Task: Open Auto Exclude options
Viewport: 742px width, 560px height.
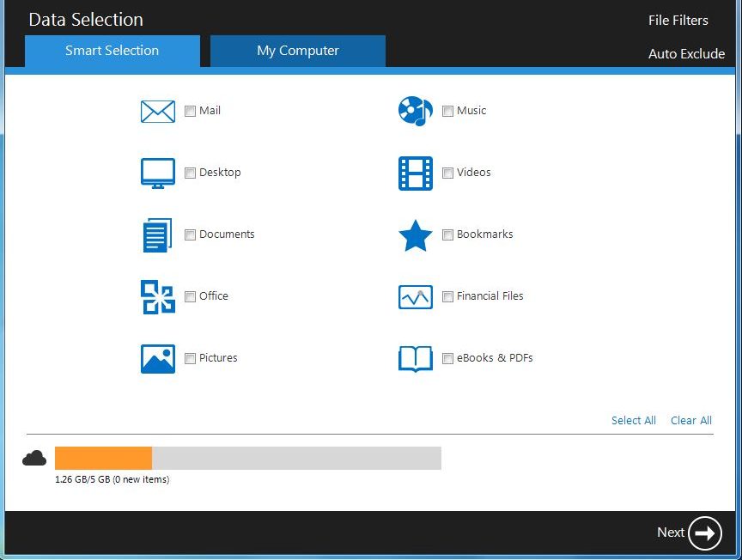Action: 686,54
